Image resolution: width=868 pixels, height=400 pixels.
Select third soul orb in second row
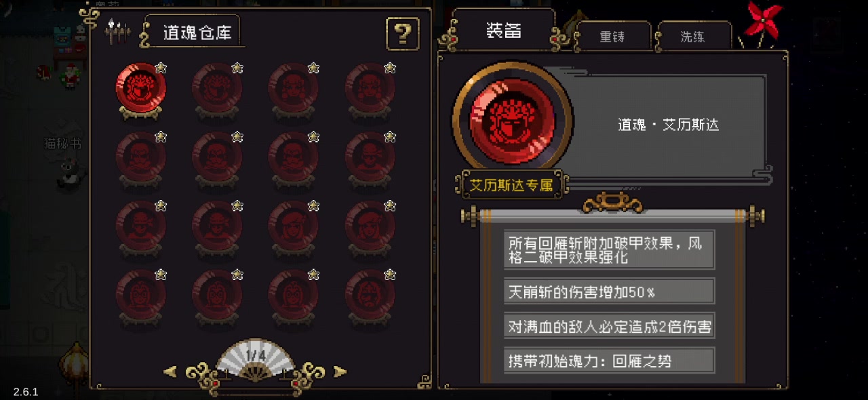pyautogui.click(x=293, y=157)
